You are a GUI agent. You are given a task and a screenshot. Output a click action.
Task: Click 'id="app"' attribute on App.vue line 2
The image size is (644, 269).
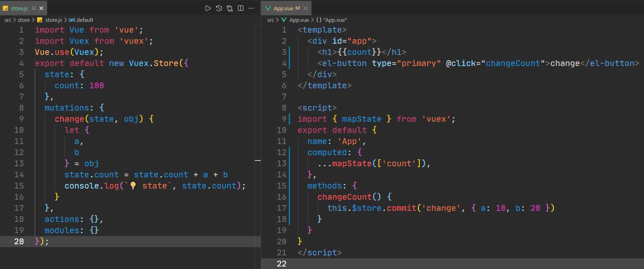point(352,41)
